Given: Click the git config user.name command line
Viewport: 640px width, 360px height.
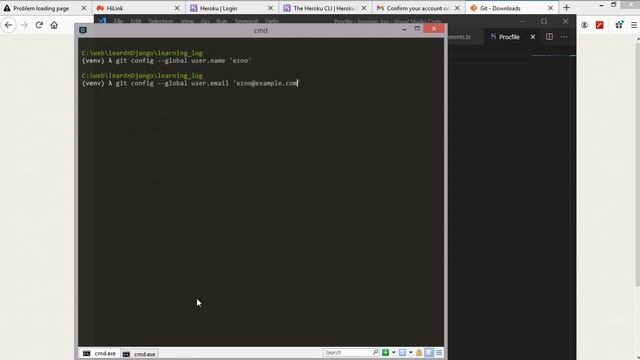Looking at the screenshot, I should tap(167, 60).
